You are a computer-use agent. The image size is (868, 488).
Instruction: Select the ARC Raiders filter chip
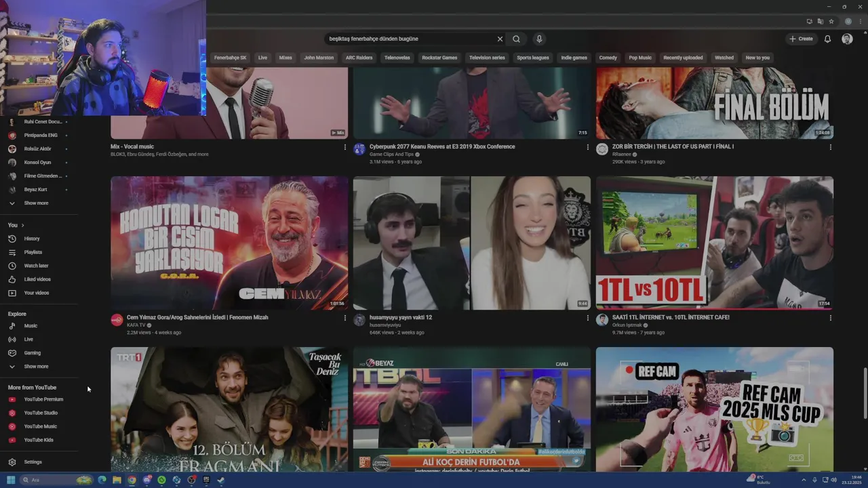359,58
